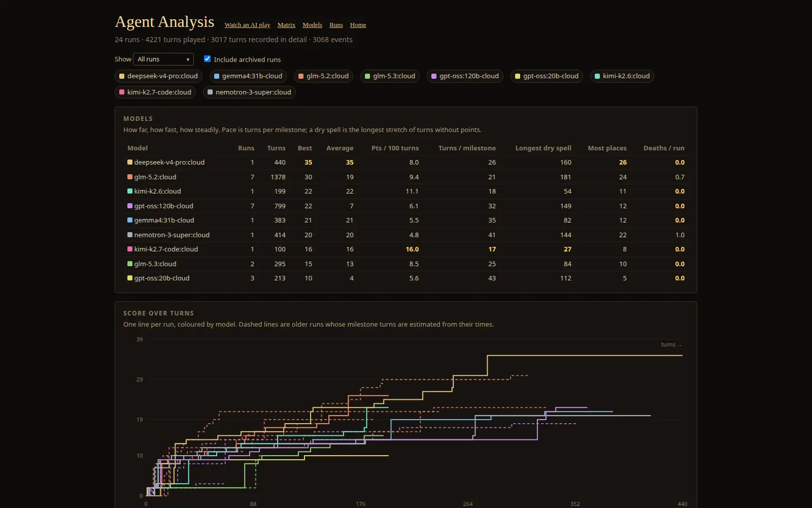This screenshot has width=812, height=508.
Task: Select gpt-oss:20b-cloud row in the table
Action: [406, 278]
